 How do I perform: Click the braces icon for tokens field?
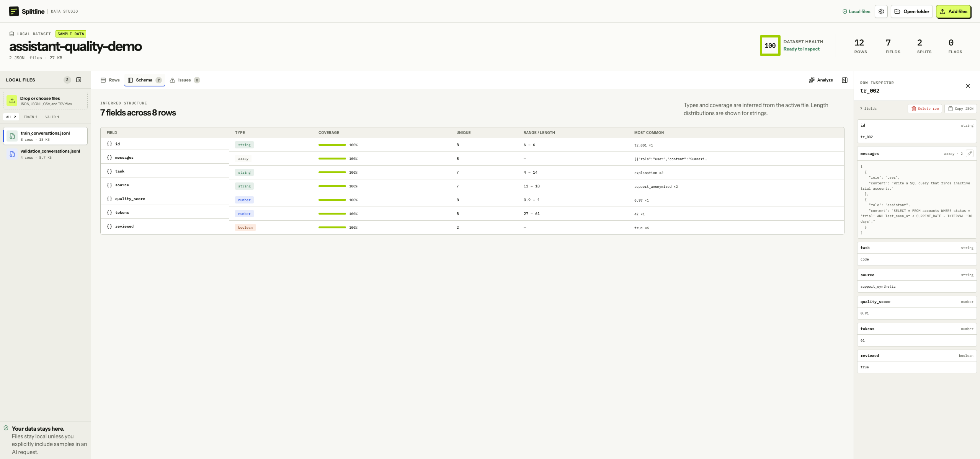tap(109, 213)
